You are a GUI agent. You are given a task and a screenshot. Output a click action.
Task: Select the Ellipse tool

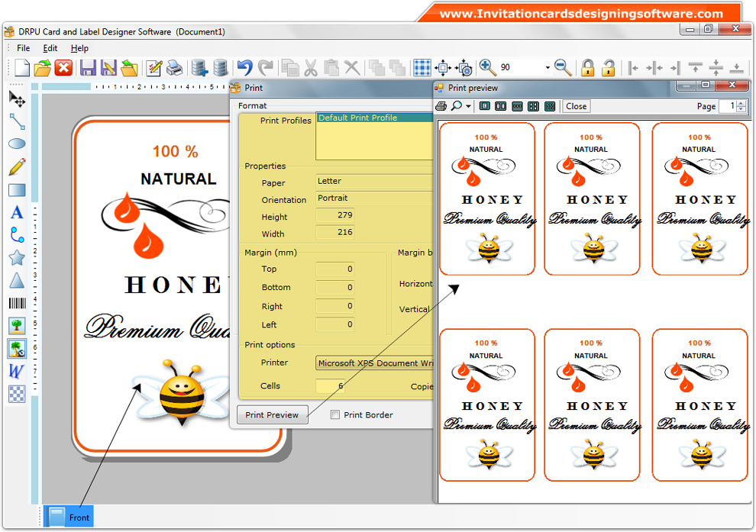click(x=17, y=143)
